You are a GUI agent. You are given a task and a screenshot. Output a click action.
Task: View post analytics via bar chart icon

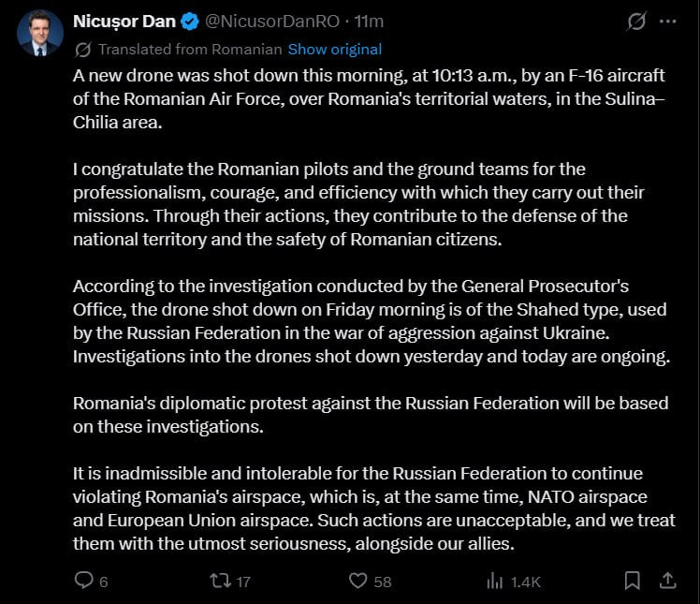(495, 581)
